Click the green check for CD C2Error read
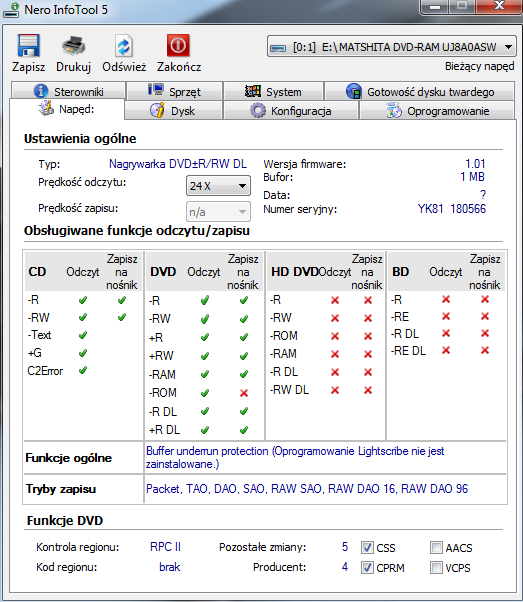523x602 pixels. click(83, 370)
